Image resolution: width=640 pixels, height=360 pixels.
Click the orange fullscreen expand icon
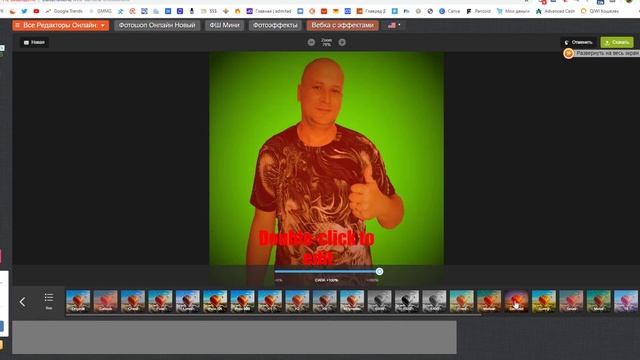pyautogui.click(x=569, y=53)
